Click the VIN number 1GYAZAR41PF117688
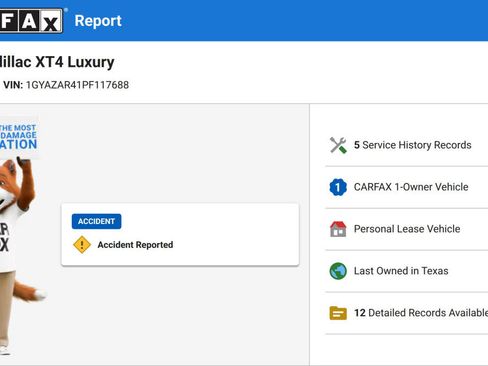 click(77, 85)
